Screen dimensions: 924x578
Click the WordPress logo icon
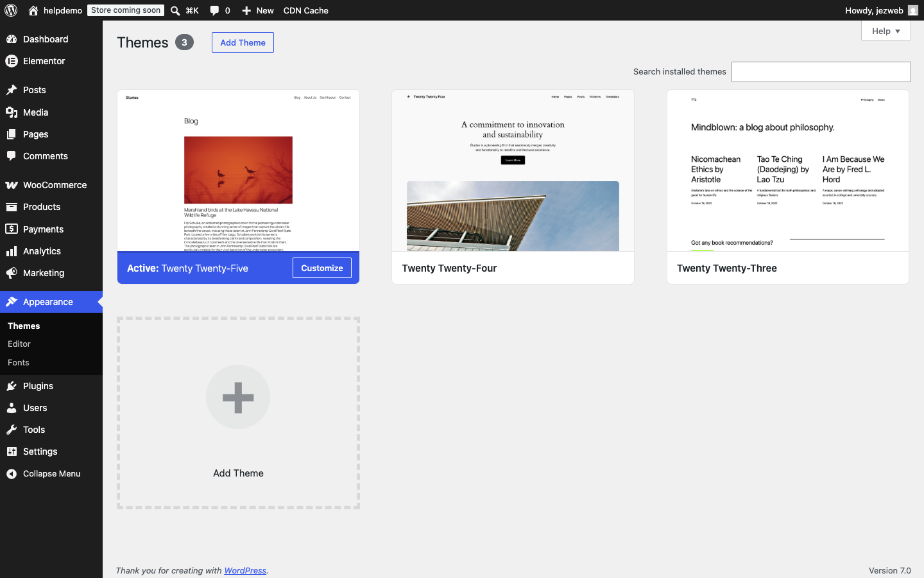[x=11, y=10]
